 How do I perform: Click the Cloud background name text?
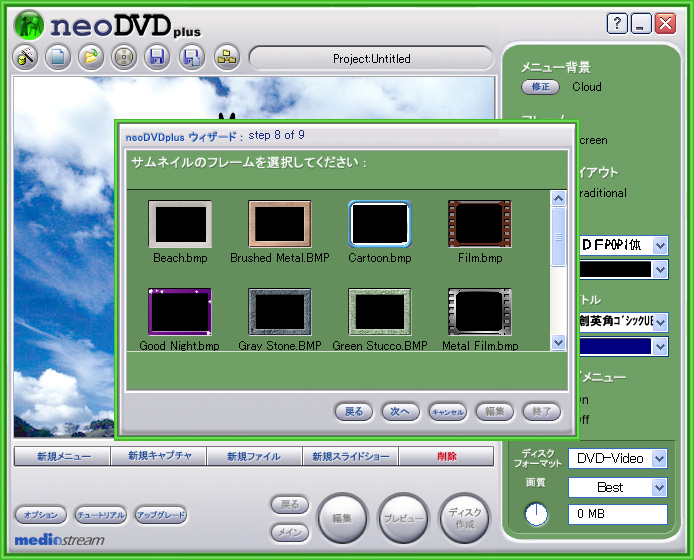pyautogui.click(x=587, y=87)
